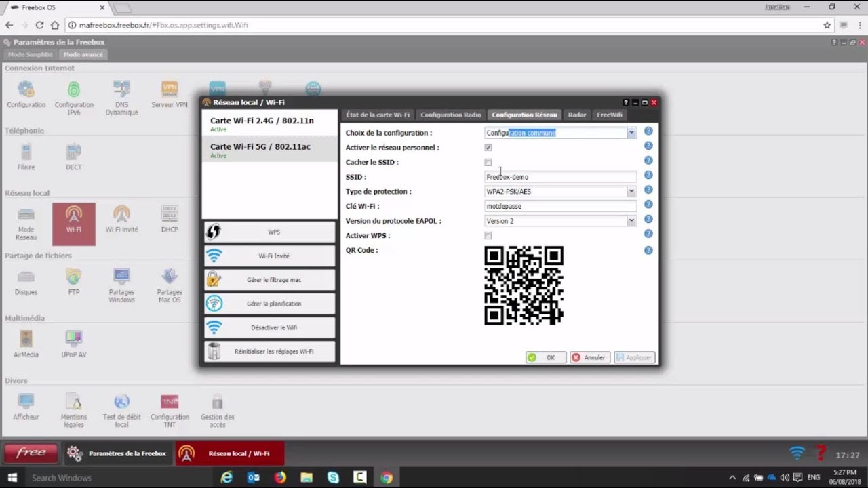Click the WPS button
This screenshot has height=488, width=868.
(269, 232)
